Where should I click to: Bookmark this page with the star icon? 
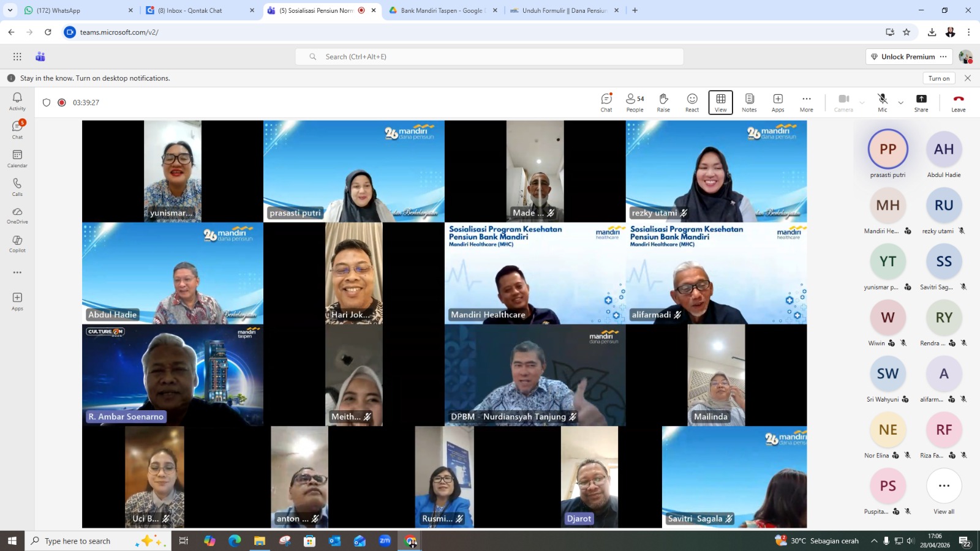click(907, 32)
